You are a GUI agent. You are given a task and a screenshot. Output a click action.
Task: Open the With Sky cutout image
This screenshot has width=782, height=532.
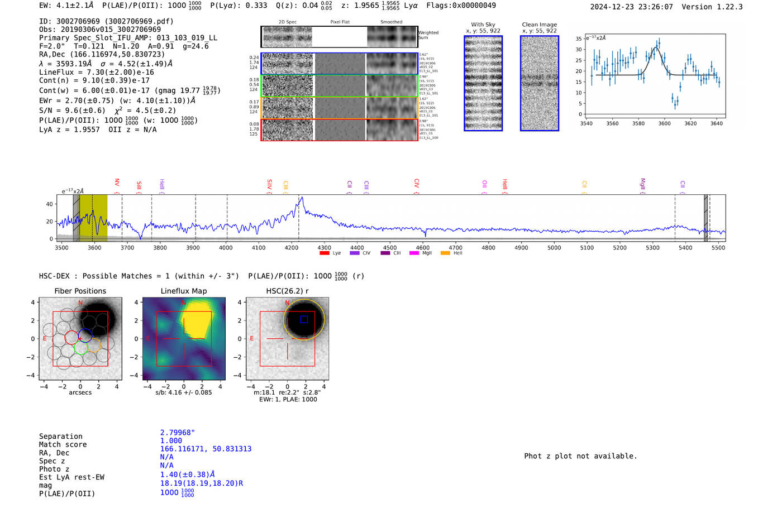point(483,83)
